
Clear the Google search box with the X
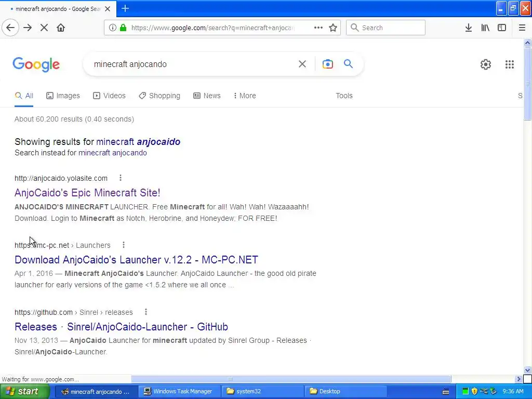point(302,64)
